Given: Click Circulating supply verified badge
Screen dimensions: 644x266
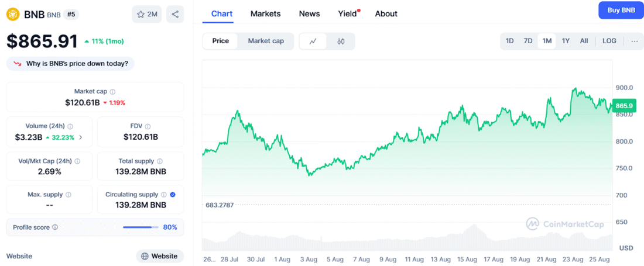Looking at the screenshot, I should pos(173,195).
